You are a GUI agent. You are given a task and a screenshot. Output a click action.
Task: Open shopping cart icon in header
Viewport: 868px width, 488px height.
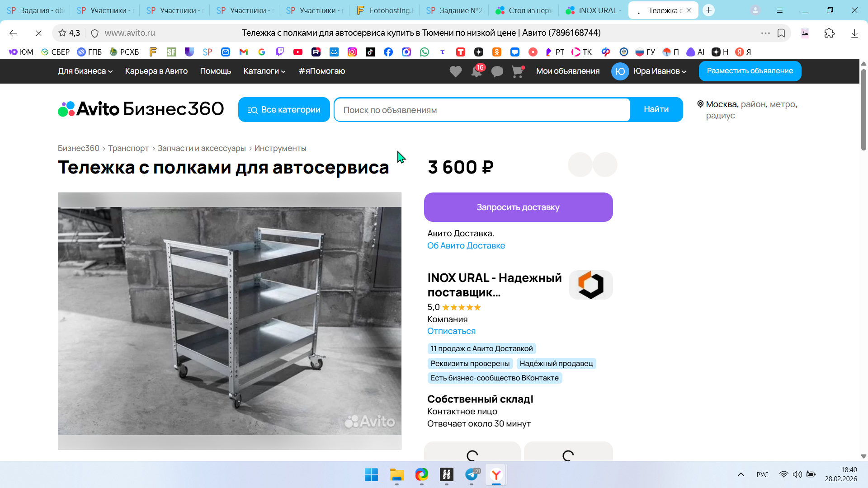tap(517, 71)
